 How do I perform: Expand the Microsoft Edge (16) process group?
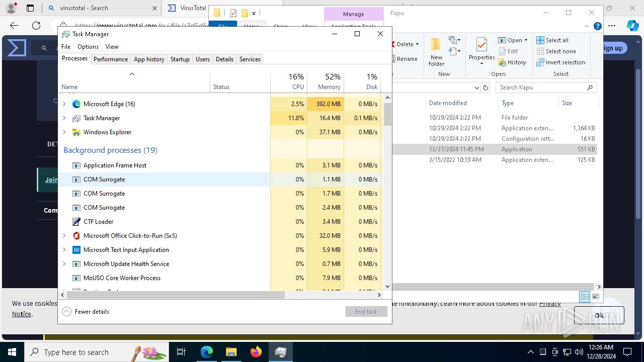pos(64,104)
